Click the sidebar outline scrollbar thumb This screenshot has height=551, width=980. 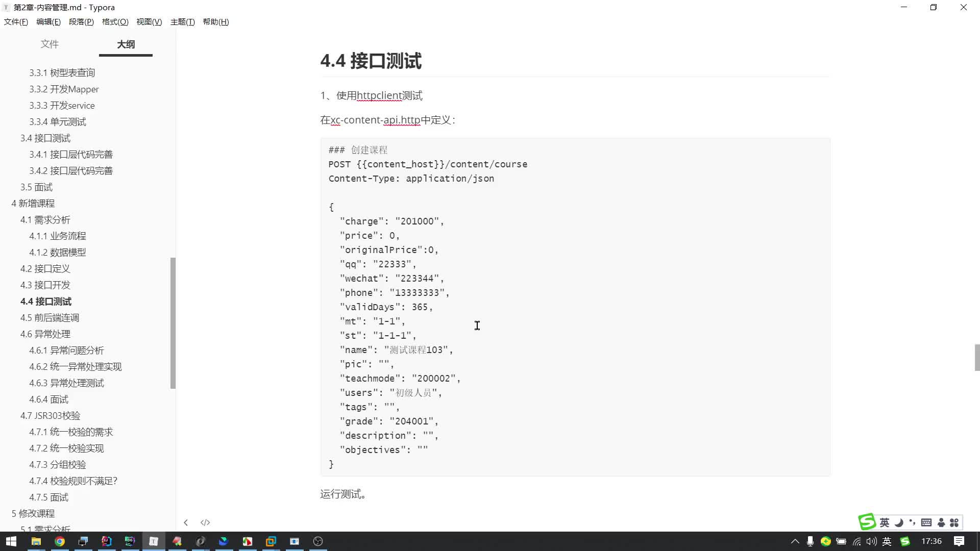pos(173,323)
